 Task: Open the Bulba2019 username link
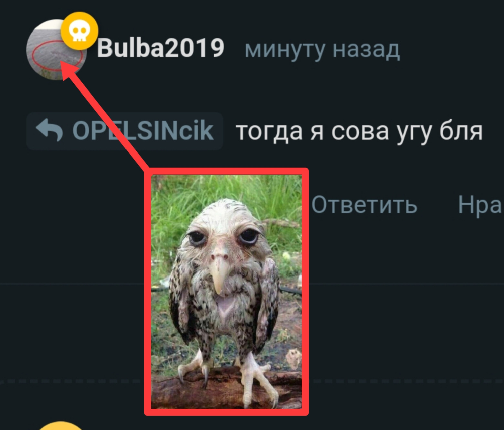[161, 48]
